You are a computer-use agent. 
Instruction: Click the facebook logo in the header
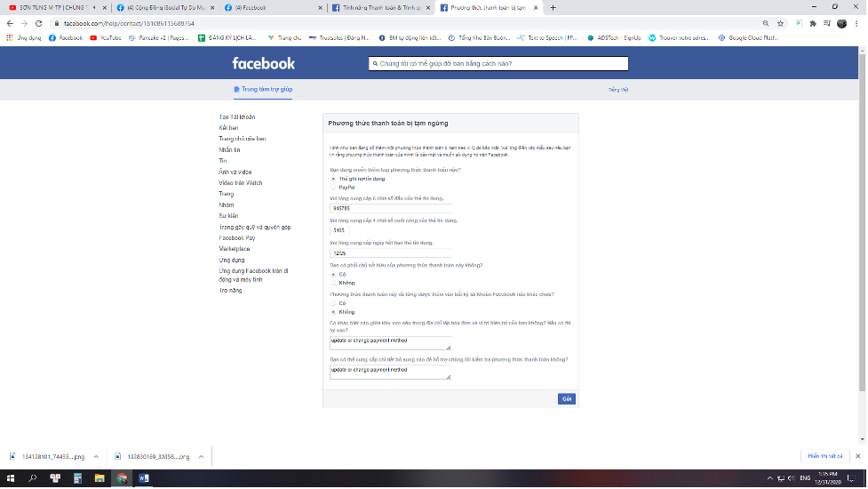coord(264,63)
